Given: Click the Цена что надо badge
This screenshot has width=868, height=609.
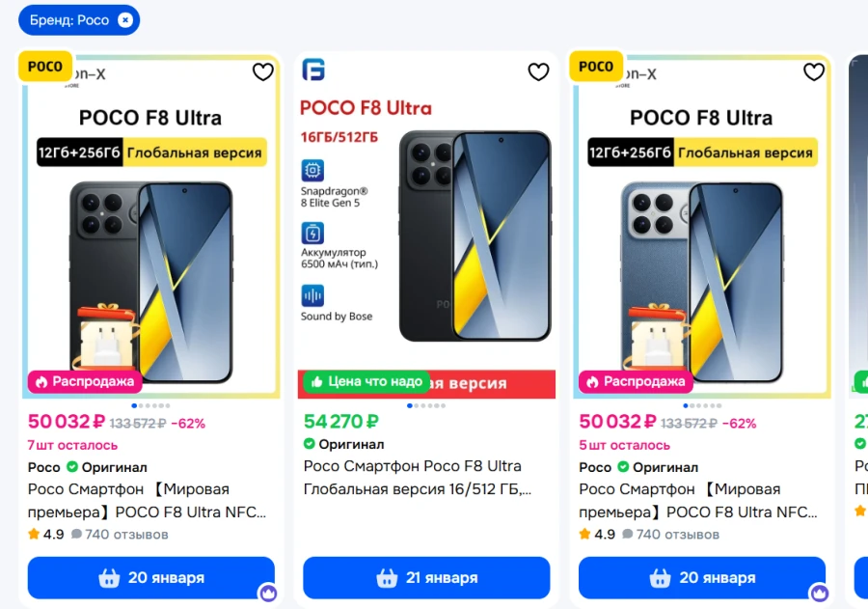Looking at the screenshot, I should click(366, 381).
